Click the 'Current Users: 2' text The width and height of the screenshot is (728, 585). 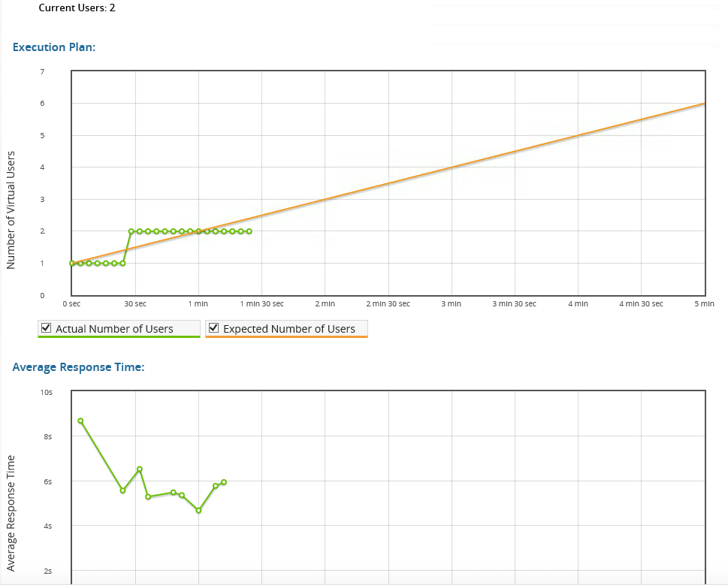click(77, 8)
